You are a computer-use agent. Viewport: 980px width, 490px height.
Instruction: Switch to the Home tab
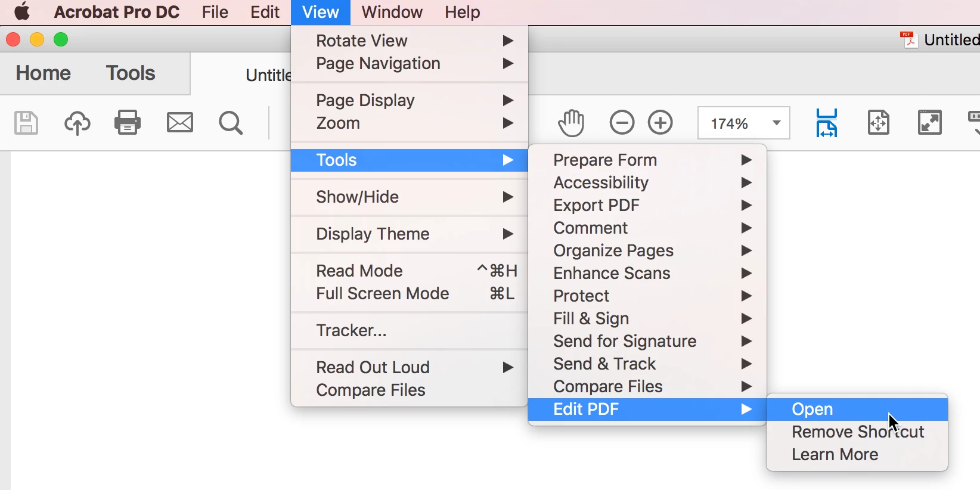point(44,73)
